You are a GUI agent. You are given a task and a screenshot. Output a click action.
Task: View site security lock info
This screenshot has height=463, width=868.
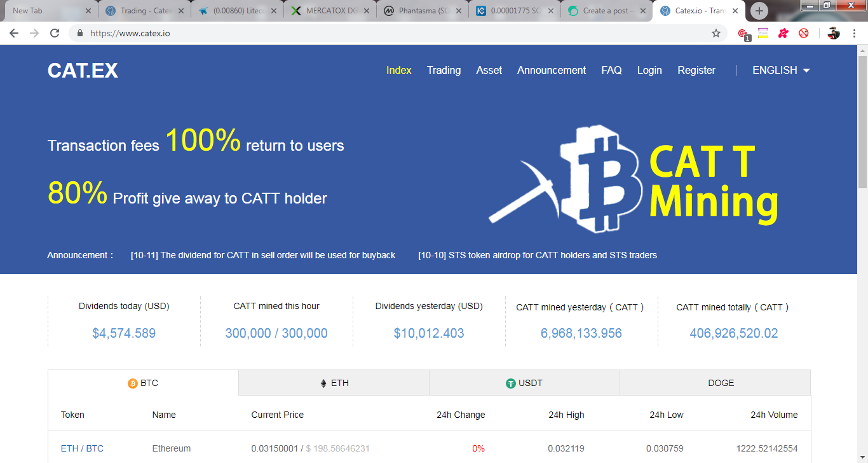click(x=80, y=33)
